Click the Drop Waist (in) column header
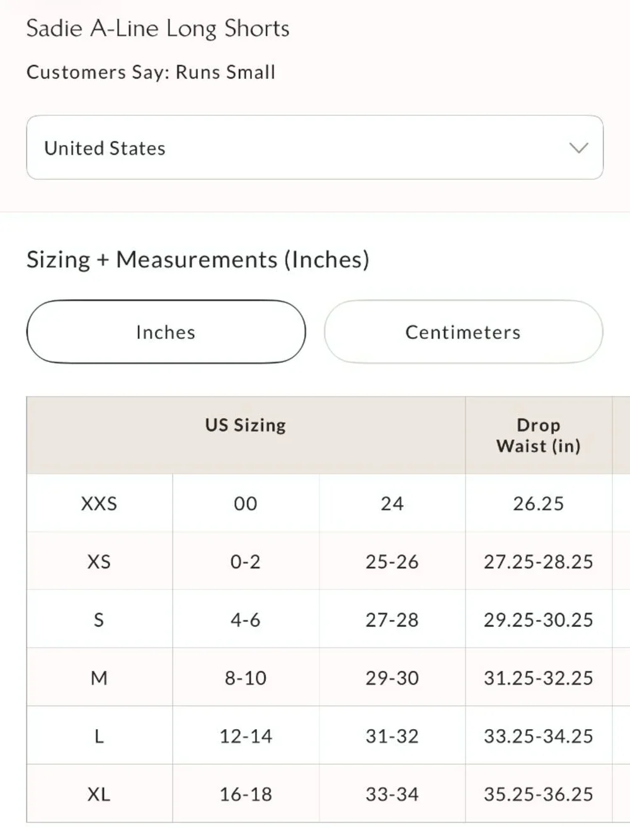The width and height of the screenshot is (630, 840). tap(539, 435)
